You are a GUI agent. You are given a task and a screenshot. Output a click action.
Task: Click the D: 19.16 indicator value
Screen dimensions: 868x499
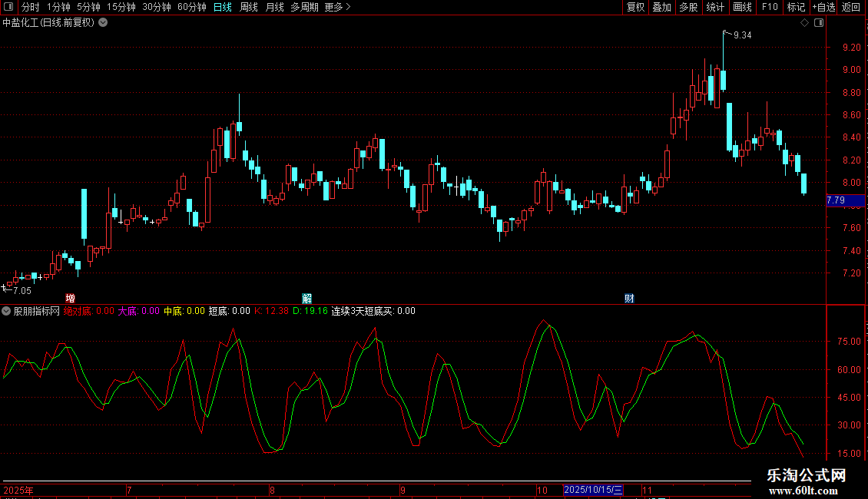pyautogui.click(x=310, y=311)
